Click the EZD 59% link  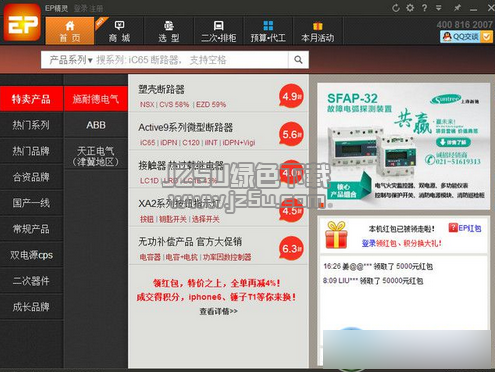coord(211,105)
